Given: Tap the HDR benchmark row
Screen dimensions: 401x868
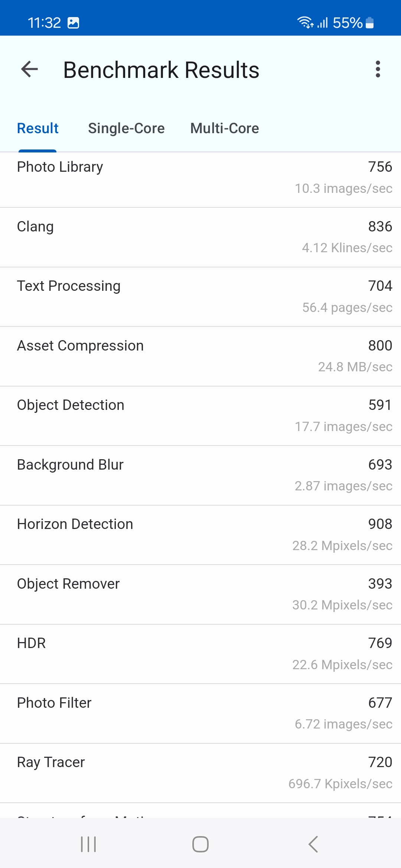Looking at the screenshot, I should (200, 654).
